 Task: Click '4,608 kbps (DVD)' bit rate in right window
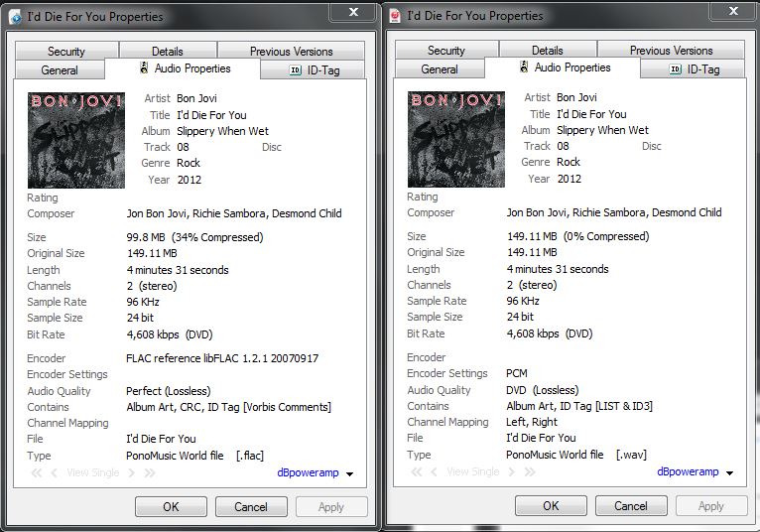click(x=550, y=333)
